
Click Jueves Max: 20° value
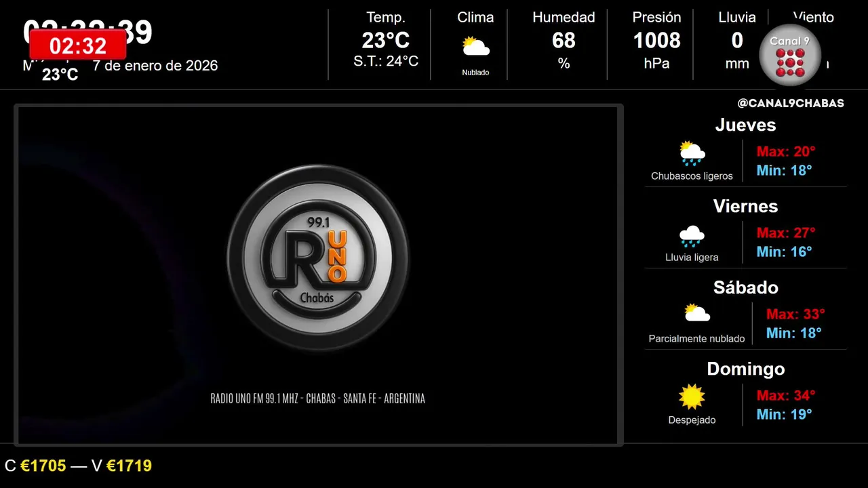coord(786,151)
